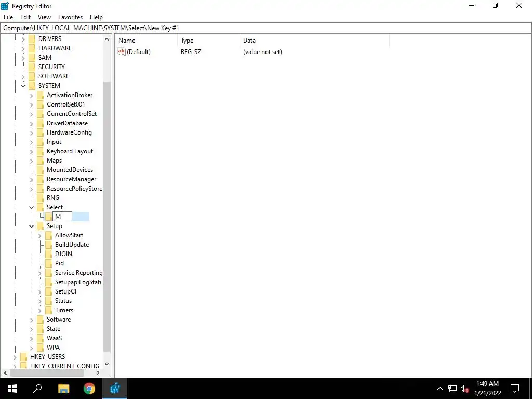Select the ResourcePolicyStore key
This screenshot has height=399, width=532.
coord(74,188)
